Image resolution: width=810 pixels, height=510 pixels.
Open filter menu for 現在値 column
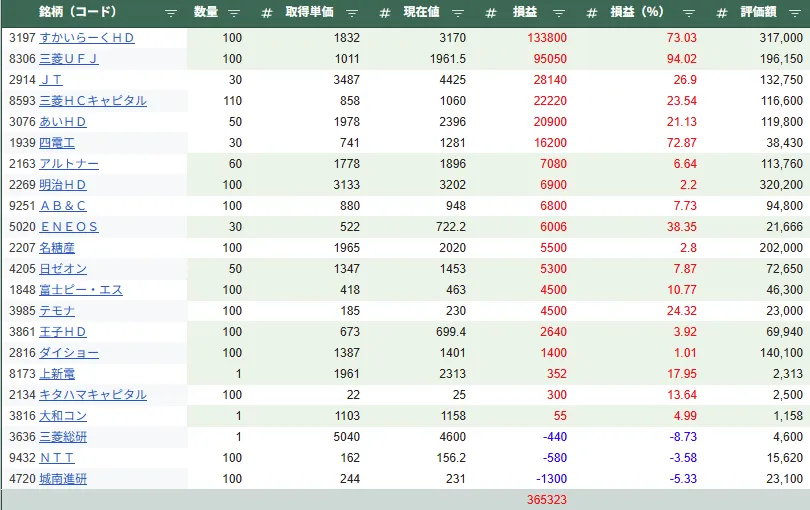click(458, 13)
